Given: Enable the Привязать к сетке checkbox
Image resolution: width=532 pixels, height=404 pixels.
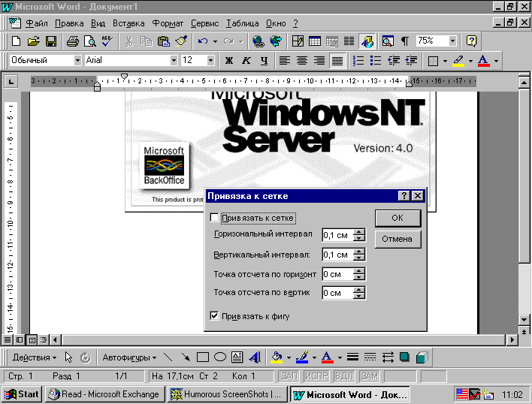Looking at the screenshot, I should [x=214, y=218].
